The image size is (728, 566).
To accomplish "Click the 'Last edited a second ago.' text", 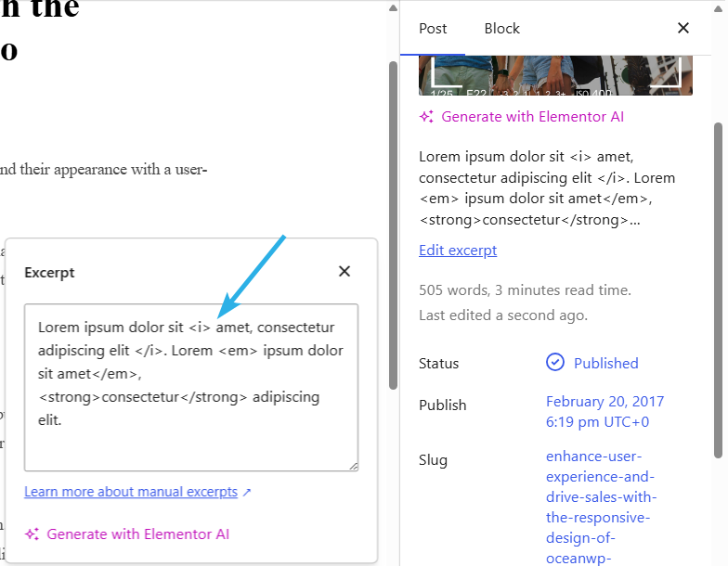I will [503, 315].
